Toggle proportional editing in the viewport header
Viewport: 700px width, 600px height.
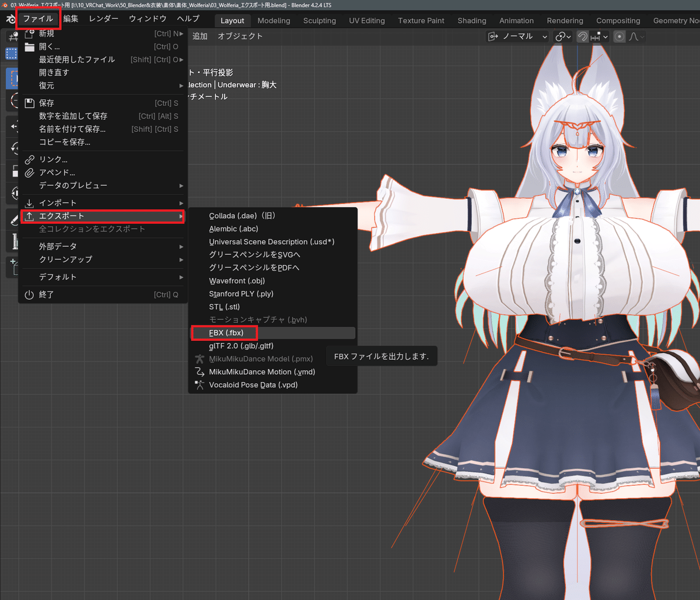pyautogui.click(x=619, y=36)
